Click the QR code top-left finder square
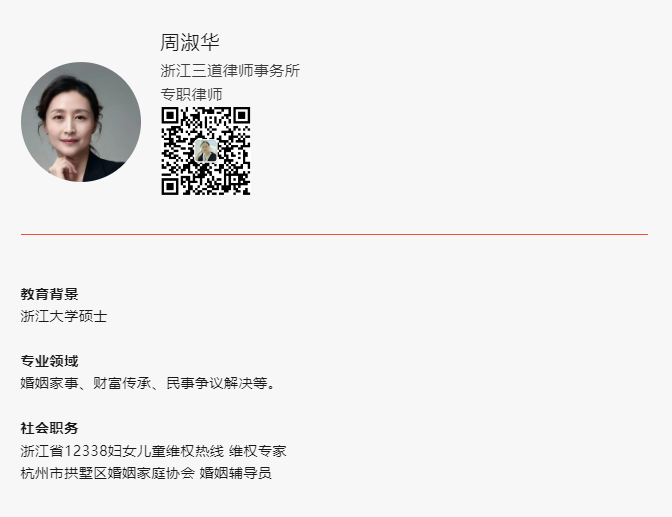 tap(170, 116)
